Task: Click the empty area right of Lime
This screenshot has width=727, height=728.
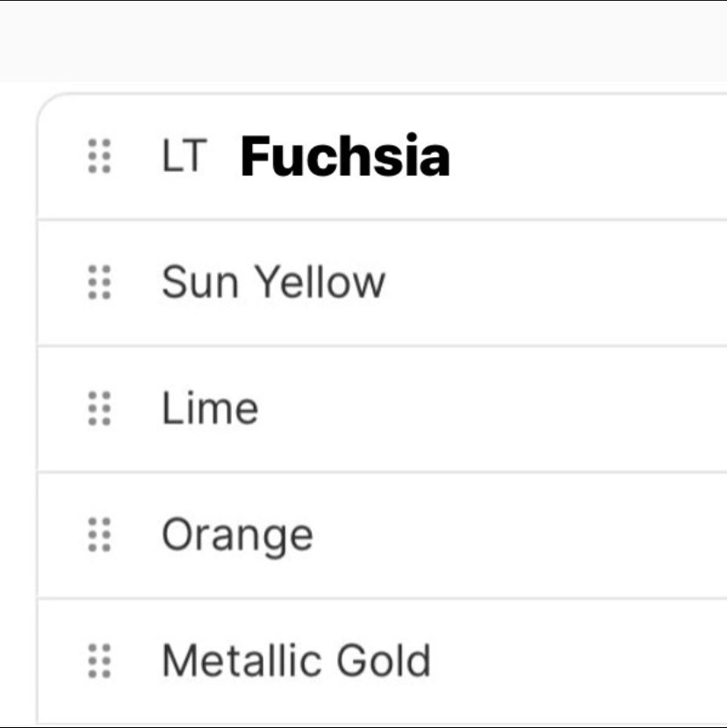Action: 492,408
